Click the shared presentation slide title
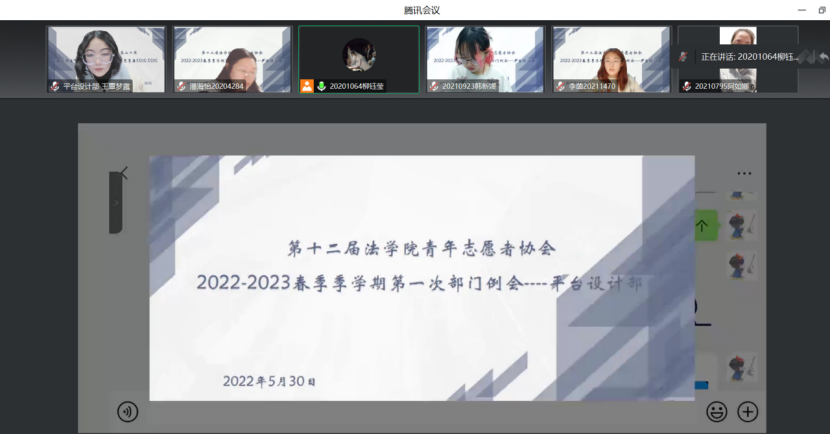Screen dimensions: 830x434 420,247
